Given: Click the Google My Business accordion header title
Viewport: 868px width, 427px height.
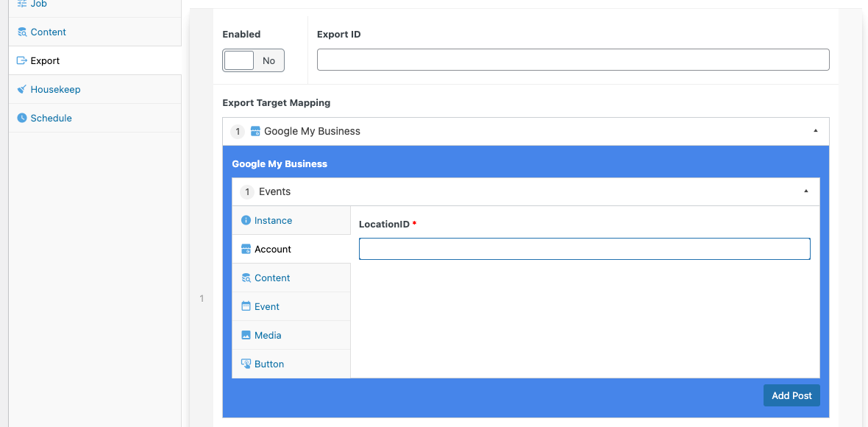Looking at the screenshot, I should [312, 131].
